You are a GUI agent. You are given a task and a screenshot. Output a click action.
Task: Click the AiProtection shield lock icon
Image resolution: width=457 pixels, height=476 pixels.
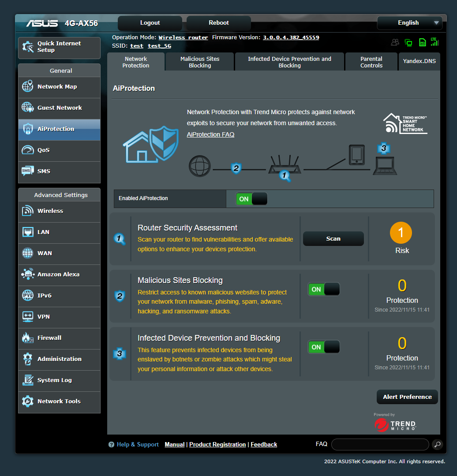click(28, 129)
